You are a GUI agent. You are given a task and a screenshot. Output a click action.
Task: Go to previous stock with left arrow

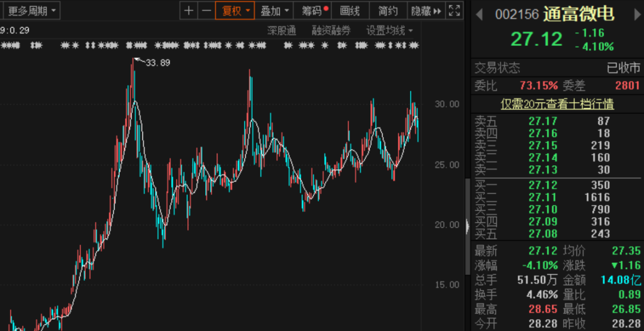(479, 14)
